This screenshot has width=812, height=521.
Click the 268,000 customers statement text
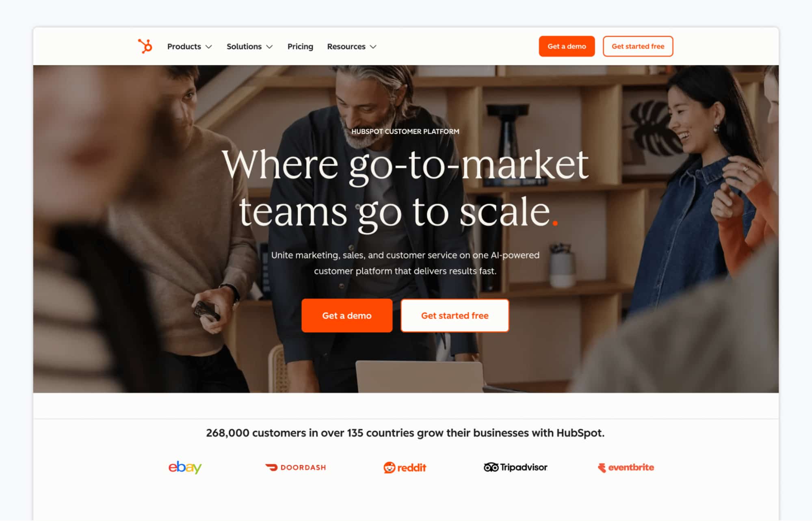(x=405, y=433)
